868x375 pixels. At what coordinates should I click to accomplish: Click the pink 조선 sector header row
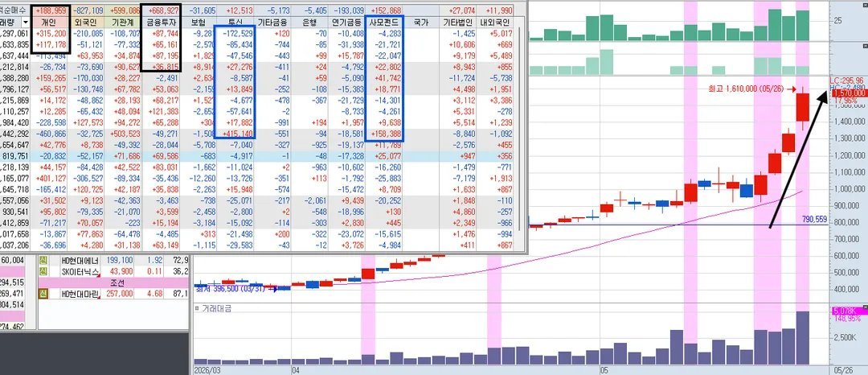click(113, 282)
